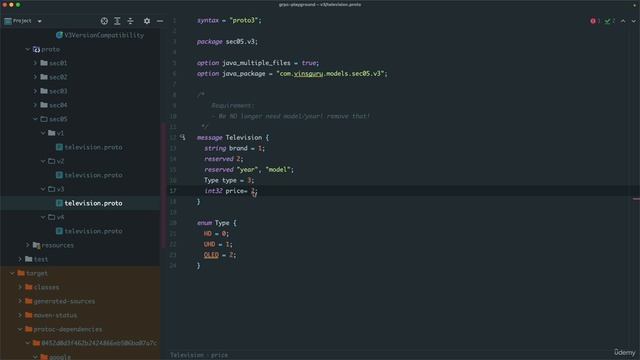640x360 pixels.
Task: Collapse the protoc-dependencies folder
Action: (20, 329)
